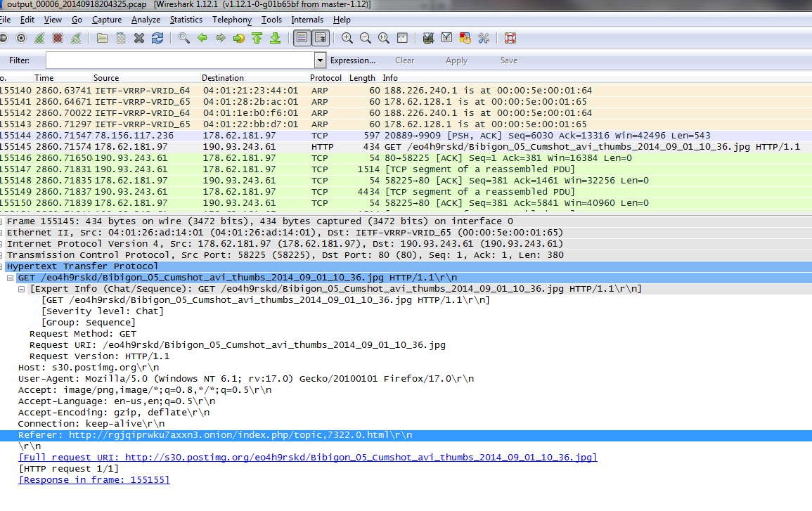Open the Tools menu
812x511 pixels.
(271, 20)
